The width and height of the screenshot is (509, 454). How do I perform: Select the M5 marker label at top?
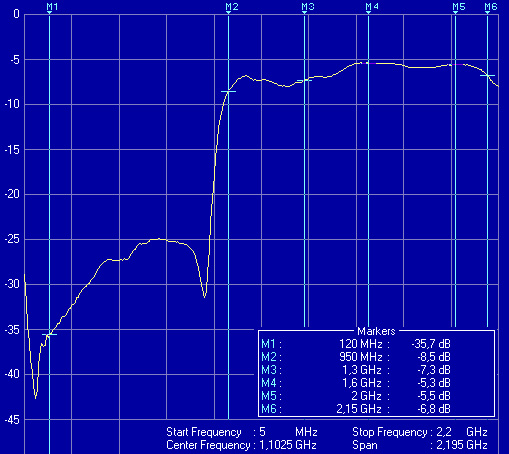point(459,7)
